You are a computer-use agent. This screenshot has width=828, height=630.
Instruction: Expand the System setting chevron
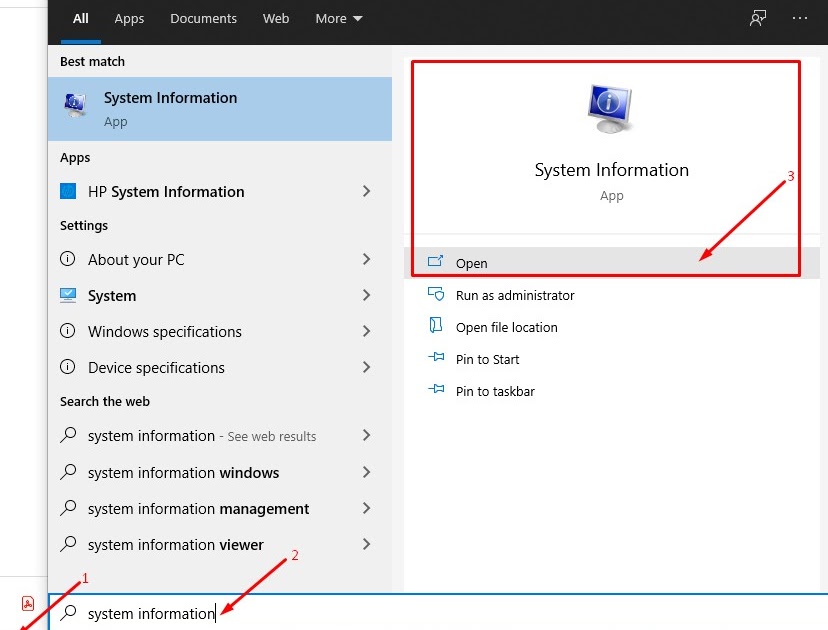tap(366, 295)
